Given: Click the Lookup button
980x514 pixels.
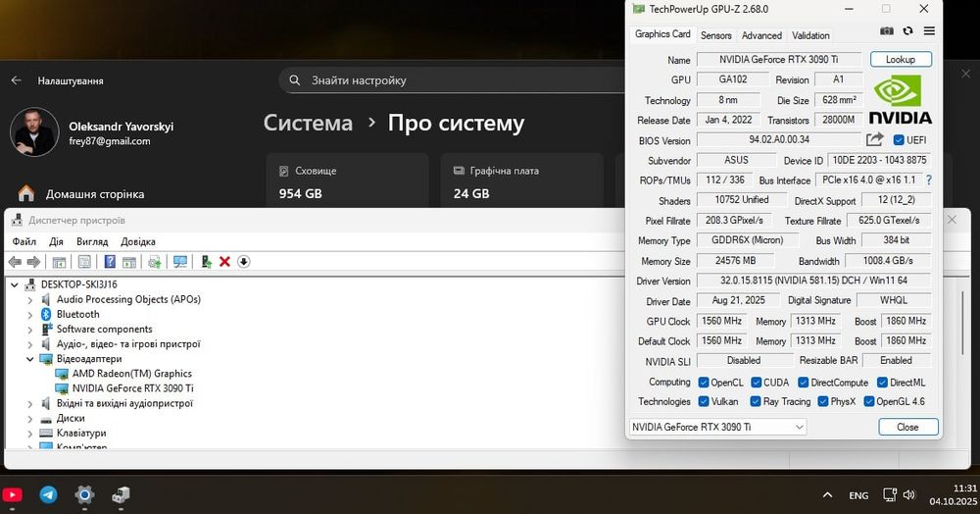Looking at the screenshot, I should [901, 60].
